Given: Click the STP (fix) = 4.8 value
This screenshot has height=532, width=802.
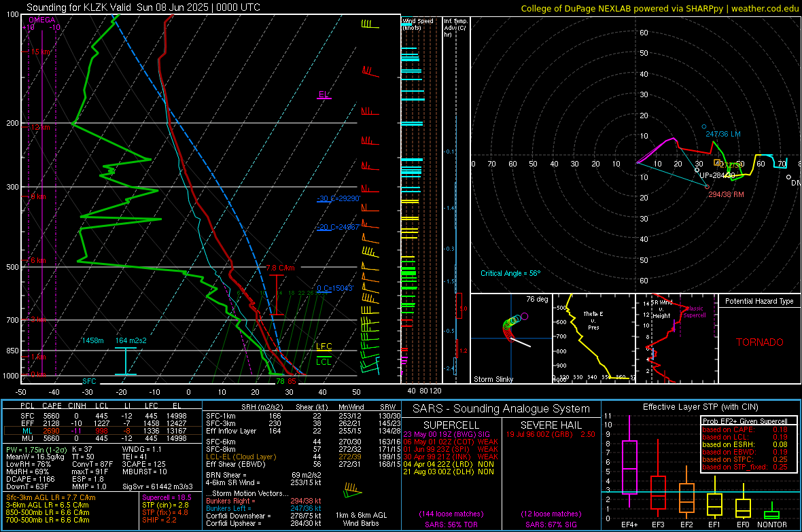Looking at the screenshot, I should click(x=165, y=512).
